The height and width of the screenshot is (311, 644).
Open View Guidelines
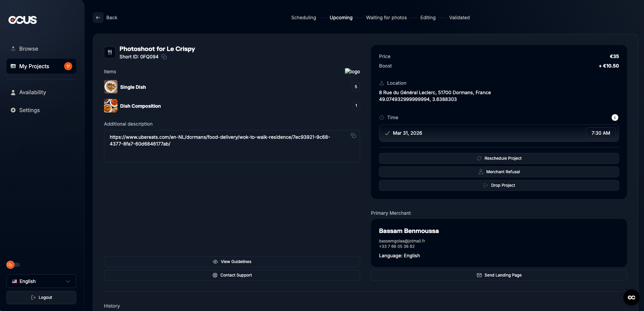[232, 262]
